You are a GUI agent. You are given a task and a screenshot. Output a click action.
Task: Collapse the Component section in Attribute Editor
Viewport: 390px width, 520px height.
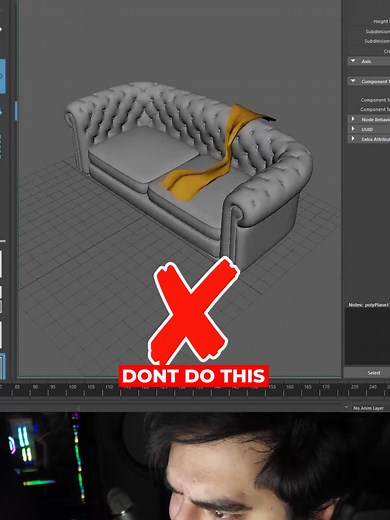tap(353, 81)
